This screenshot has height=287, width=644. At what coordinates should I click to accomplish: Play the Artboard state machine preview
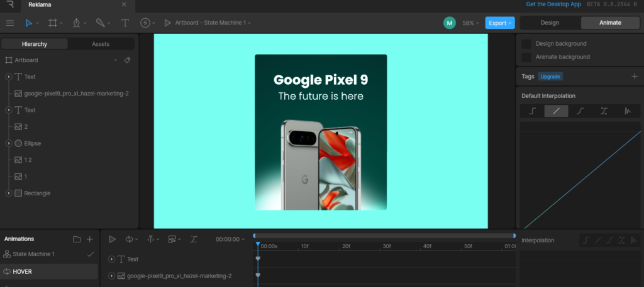pyautogui.click(x=167, y=23)
